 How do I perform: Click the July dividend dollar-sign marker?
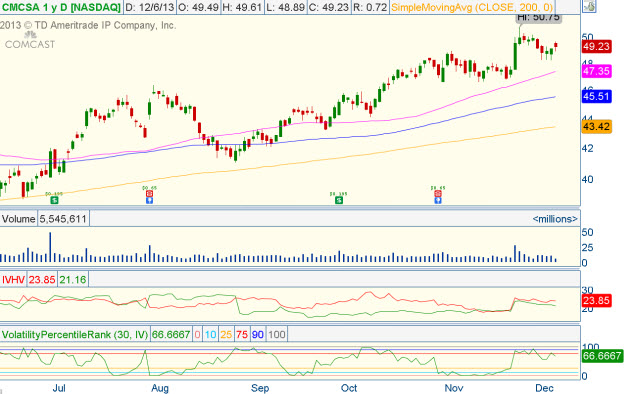pos(54,200)
